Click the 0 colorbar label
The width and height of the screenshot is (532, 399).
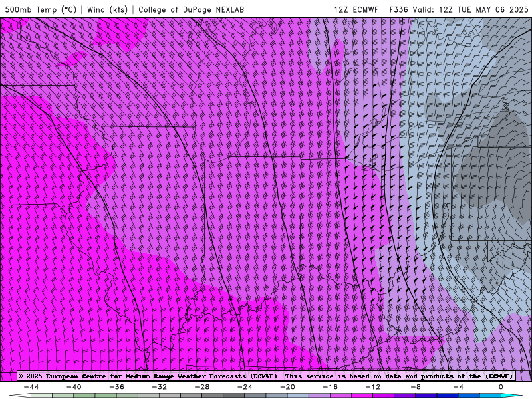[x=501, y=387]
